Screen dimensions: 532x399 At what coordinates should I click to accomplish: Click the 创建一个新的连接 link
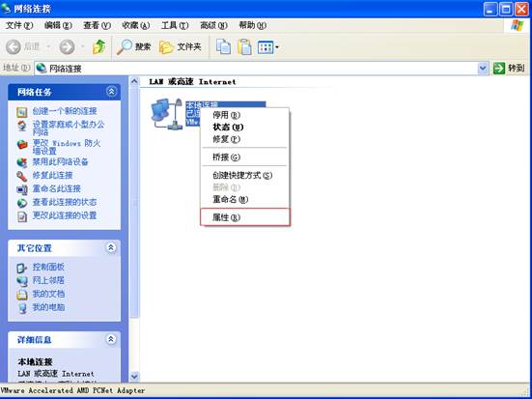click(65, 111)
